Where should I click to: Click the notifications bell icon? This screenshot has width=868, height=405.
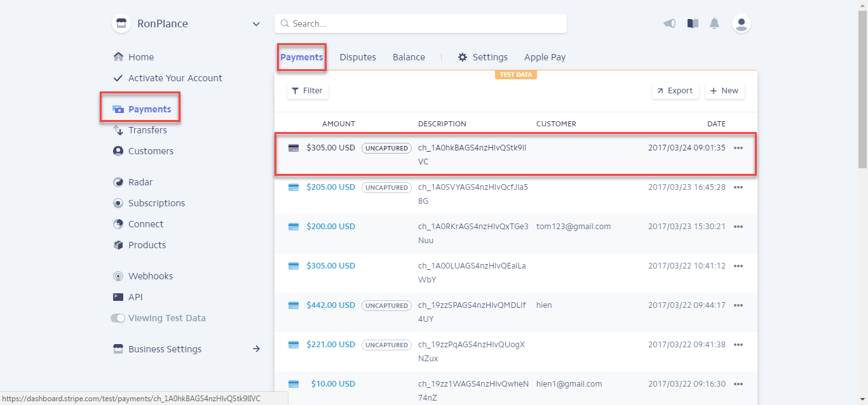point(715,23)
